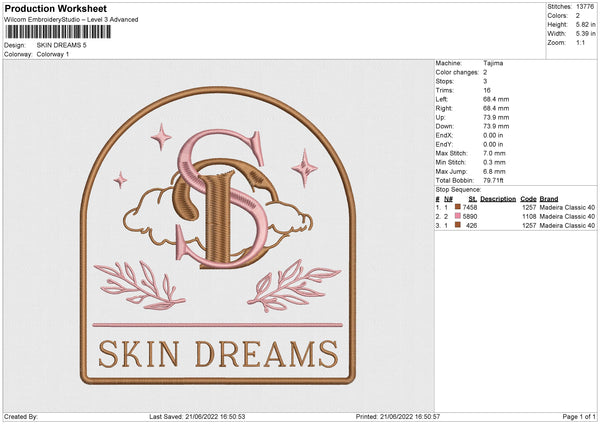Click the Stitches value 13776
Viewport: 600px width, 424px height.
point(585,7)
